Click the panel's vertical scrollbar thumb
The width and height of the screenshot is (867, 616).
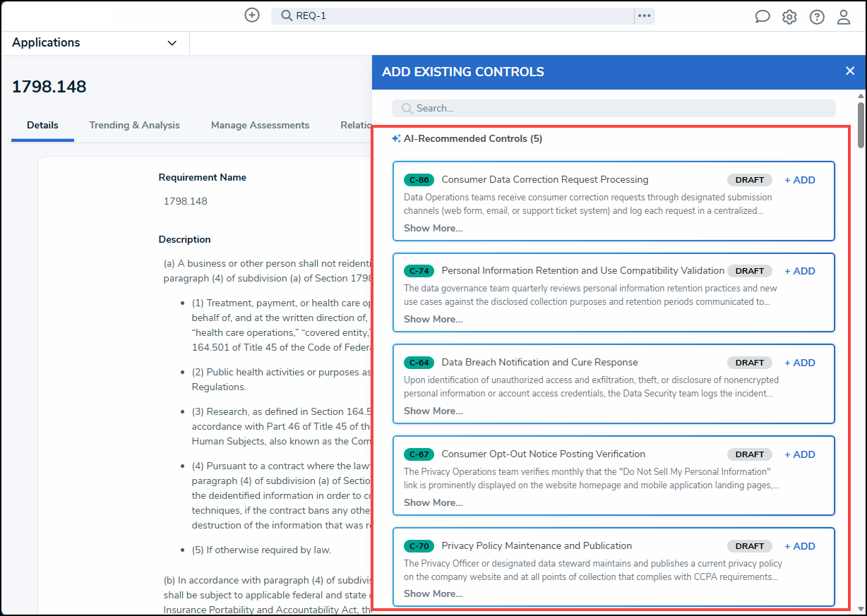861,125
